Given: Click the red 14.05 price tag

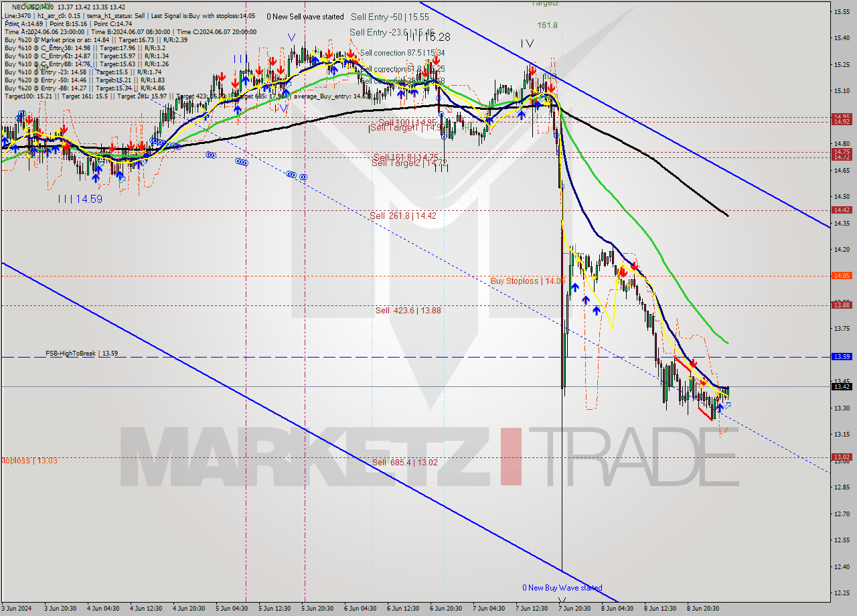Looking at the screenshot, I should click(842, 275).
